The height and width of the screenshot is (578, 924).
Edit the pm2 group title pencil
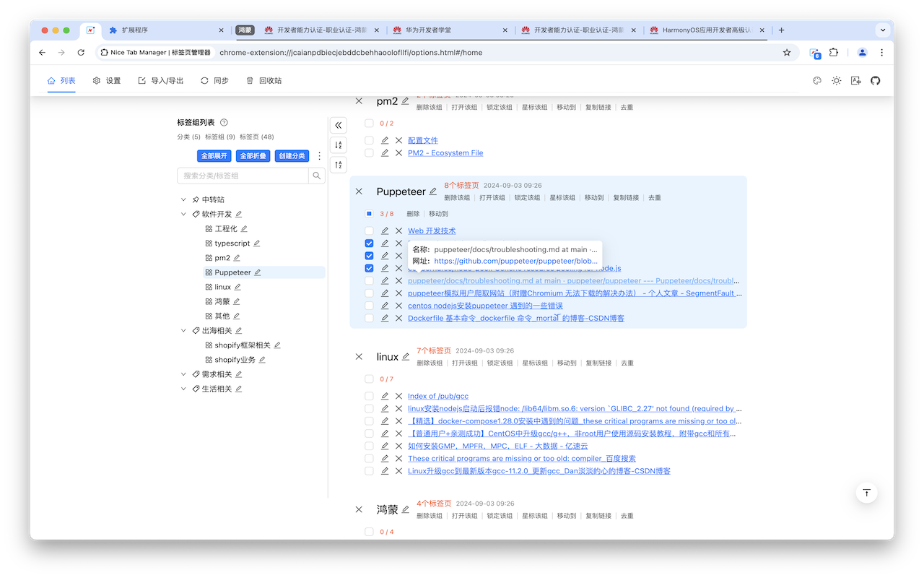tap(405, 101)
